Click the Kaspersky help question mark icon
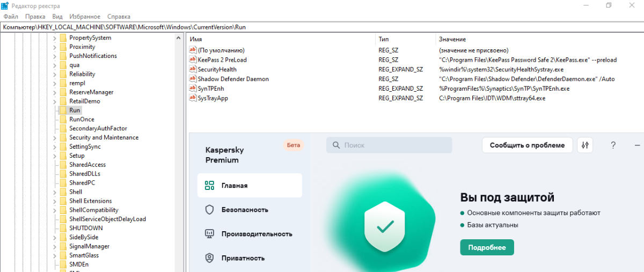The image size is (644, 272). pyautogui.click(x=613, y=145)
